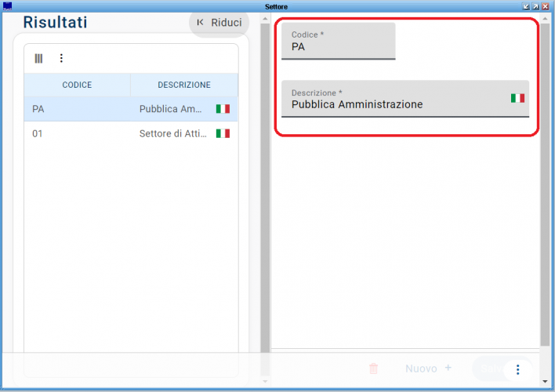This screenshot has width=555, height=392.
Task: Click right scrollbar down arrow
Action: [545, 382]
